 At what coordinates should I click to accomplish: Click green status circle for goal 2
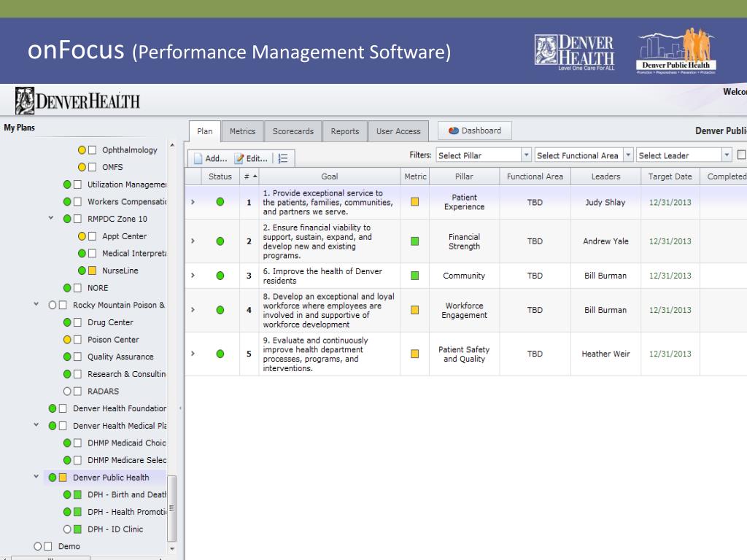(220, 241)
